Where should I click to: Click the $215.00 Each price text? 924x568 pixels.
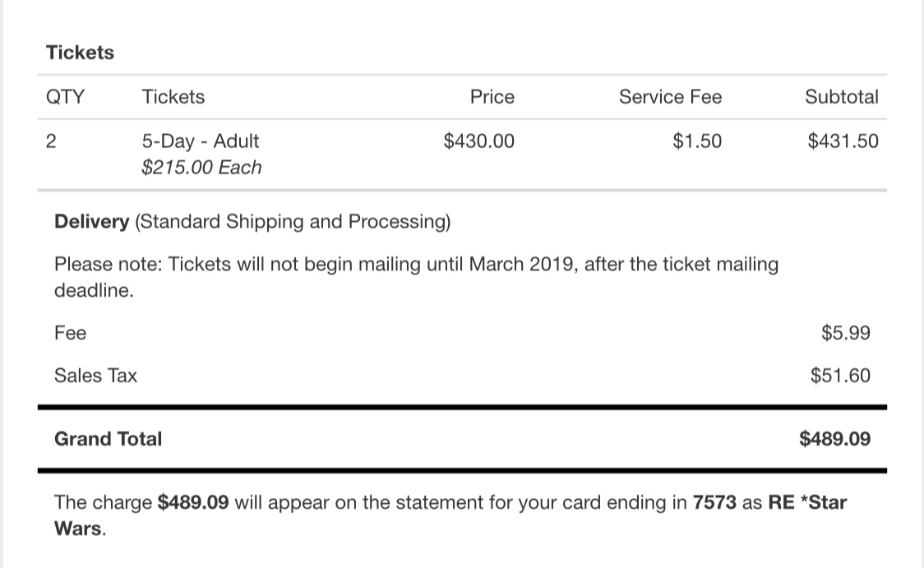(x=201, y=168)
